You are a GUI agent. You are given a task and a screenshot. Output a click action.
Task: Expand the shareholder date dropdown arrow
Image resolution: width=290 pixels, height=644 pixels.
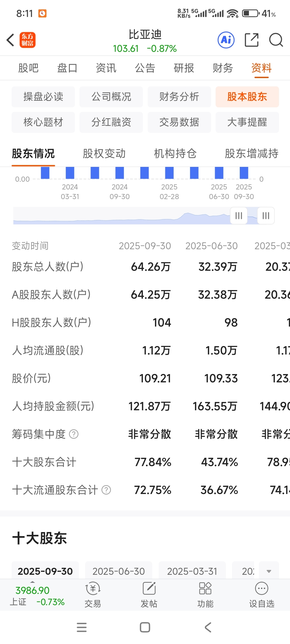(x=269, y=571)
